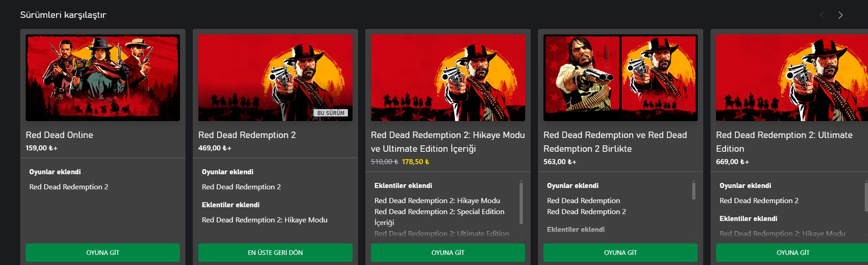Click the previous arrow in the editions carousel
The height and width of the screenshot is (265, 868).
click(822, 15)
